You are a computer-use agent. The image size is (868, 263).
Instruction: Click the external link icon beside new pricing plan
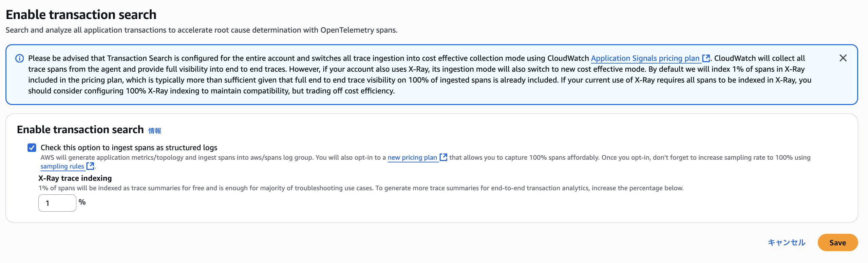(x=444, y=157)
